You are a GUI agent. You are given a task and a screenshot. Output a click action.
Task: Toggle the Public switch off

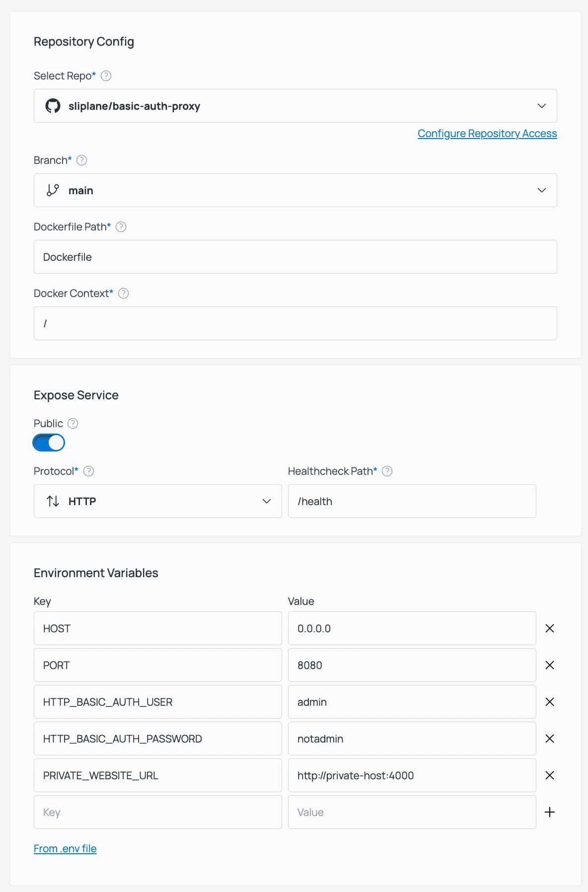(x=49, y=443)
